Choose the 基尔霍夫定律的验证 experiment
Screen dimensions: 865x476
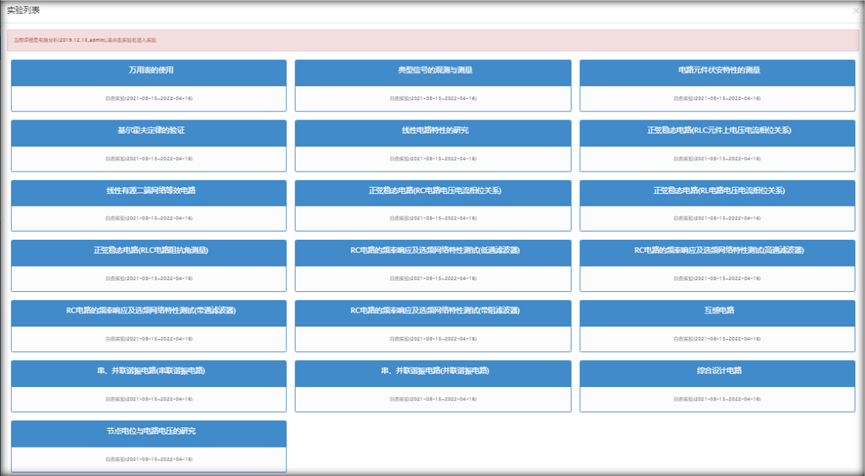tap(148, 131)
